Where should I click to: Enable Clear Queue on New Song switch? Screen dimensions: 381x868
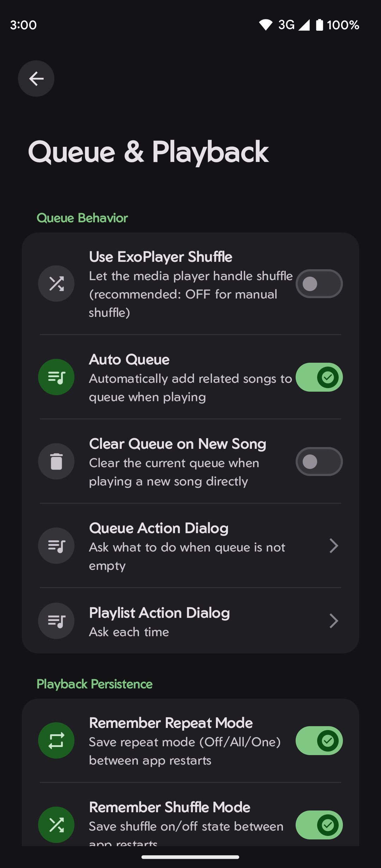pyautogui.click(x=319, y=462)
